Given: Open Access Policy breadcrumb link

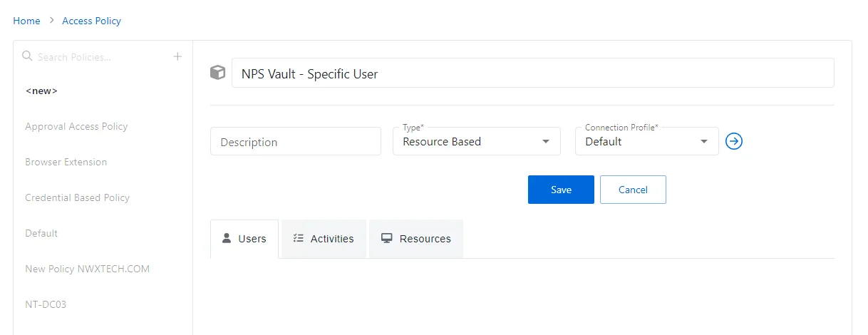Looking at the screenshot, I should pyautogui.click(x=91, y=21).
